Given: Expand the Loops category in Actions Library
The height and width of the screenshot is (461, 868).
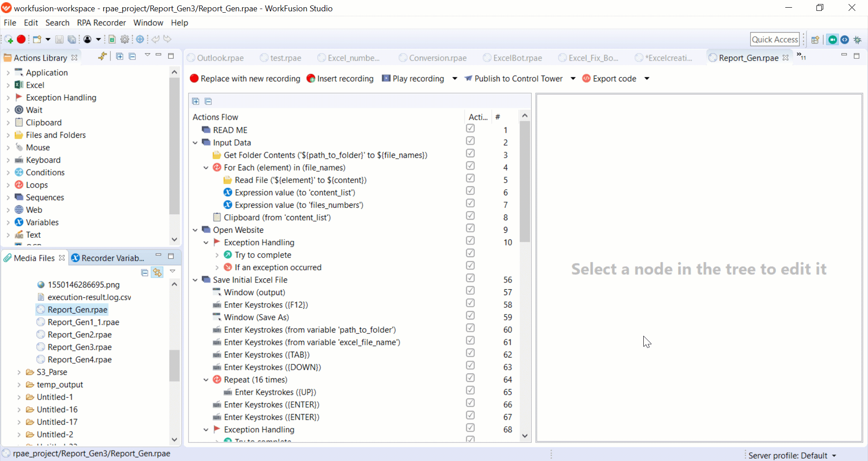Looking at the screenshot, I should 8,185.
